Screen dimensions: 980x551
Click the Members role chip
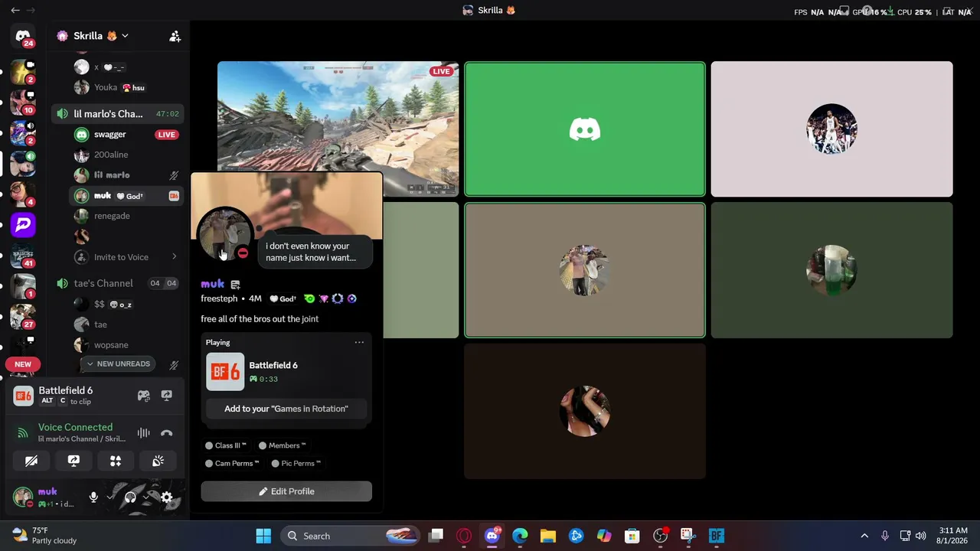[282, 445]
